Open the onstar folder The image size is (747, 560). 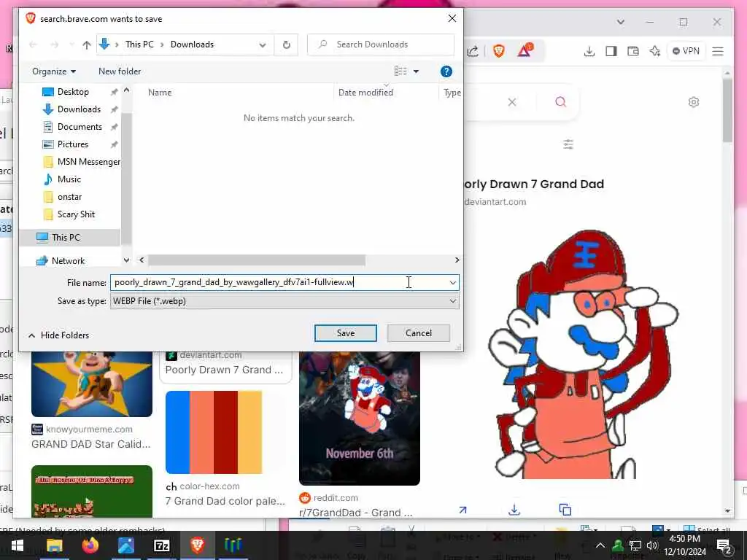tap(69, 197)
